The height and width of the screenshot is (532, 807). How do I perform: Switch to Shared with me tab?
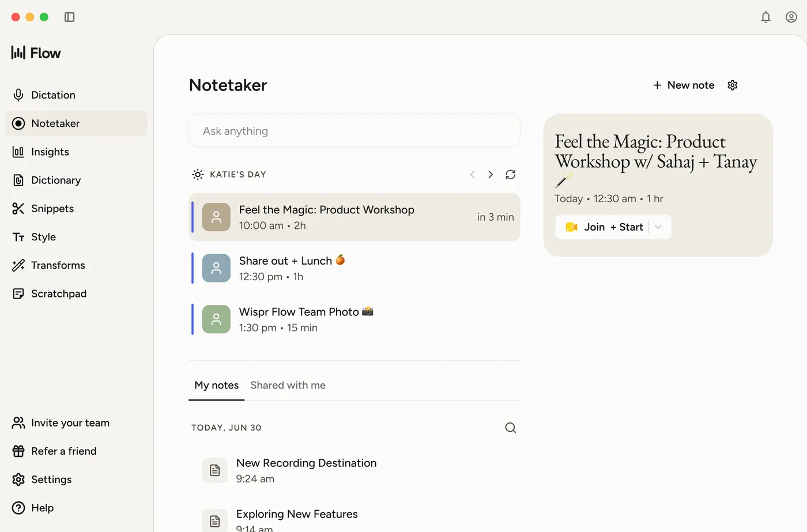pyautogui.click(x=288, y=385)
